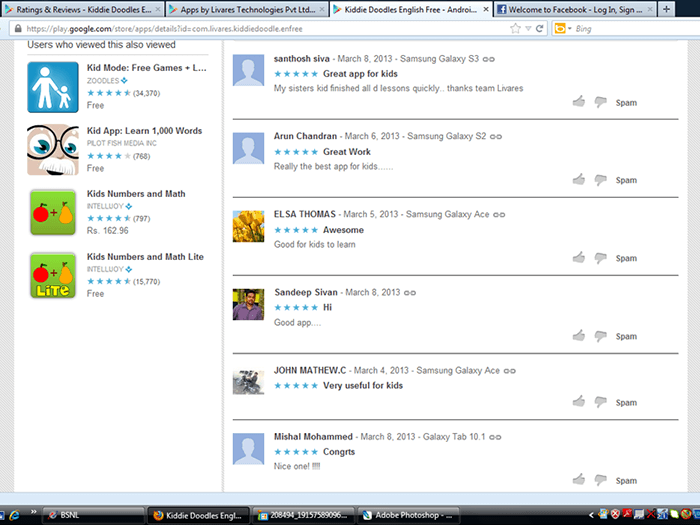Open Adobe Photoshop taskbar window
Screen dimensions: 700x525
coord(408,515)
